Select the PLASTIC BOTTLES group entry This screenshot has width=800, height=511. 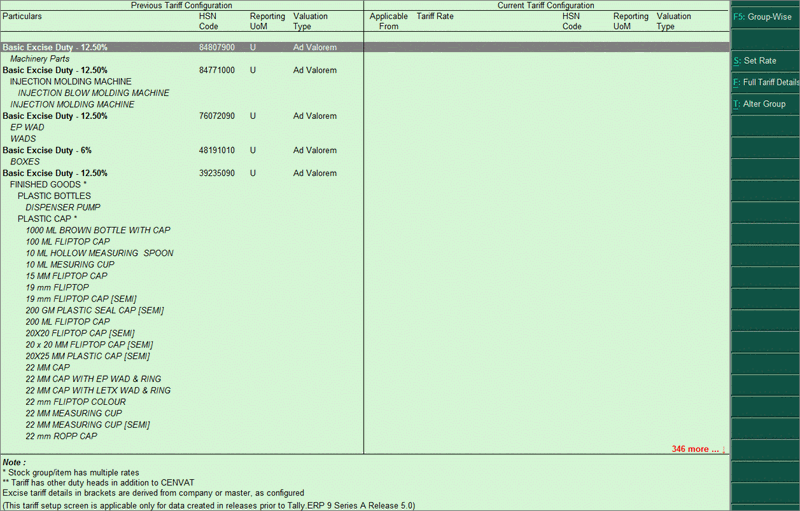(53, 196)
